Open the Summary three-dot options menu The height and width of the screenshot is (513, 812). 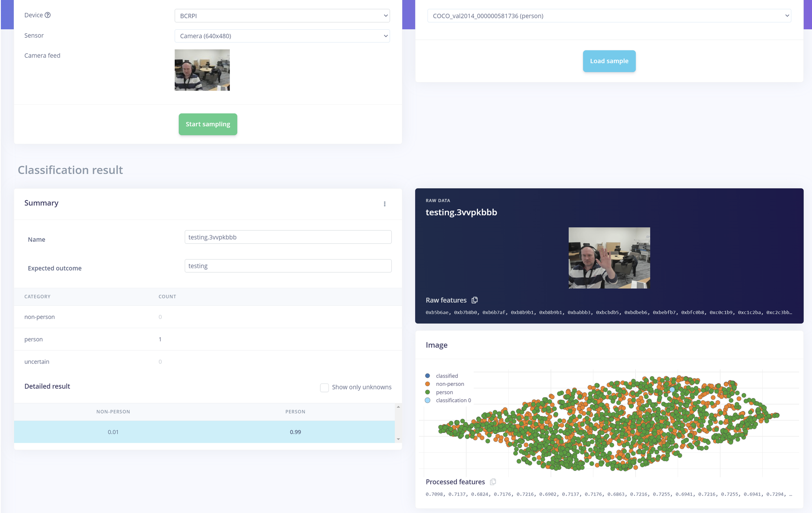click(384, 204)
